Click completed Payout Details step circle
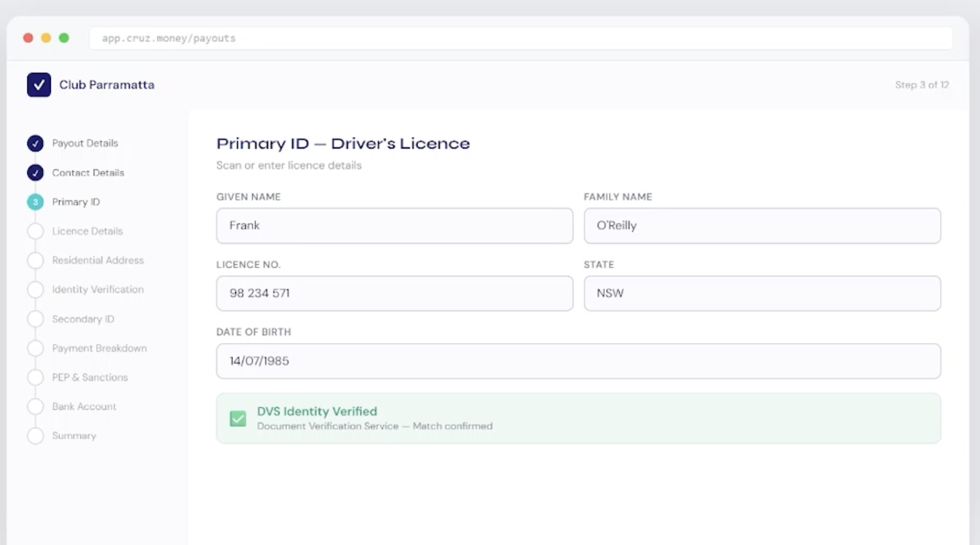The width and height of the screenshot is (980, 545). [x=35, y=143]
